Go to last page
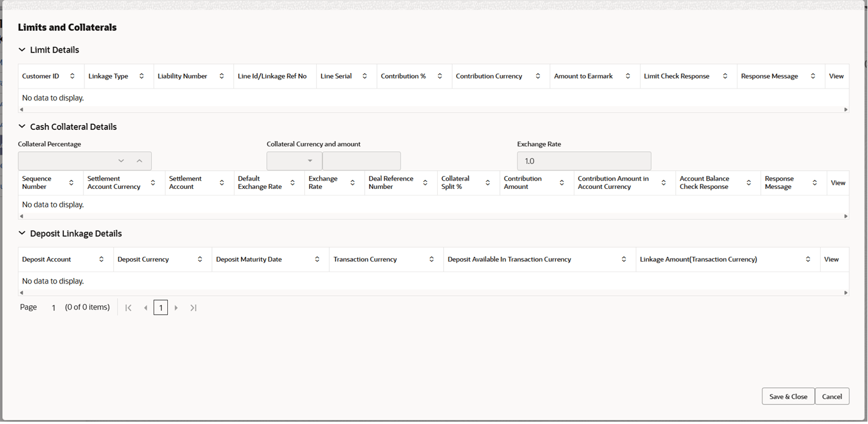The width and height of the screenshot is (868, 424). click(x=193, y=308)
